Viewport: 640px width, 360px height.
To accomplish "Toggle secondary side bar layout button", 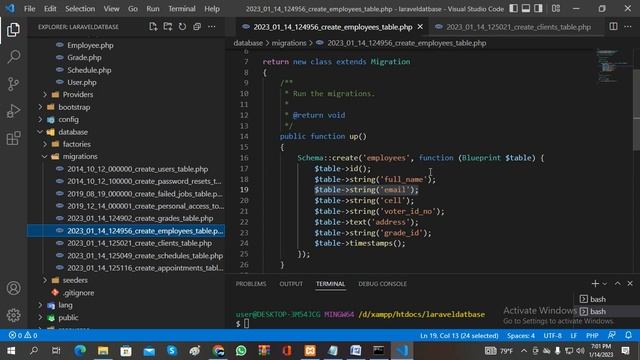I will [538, 9].
